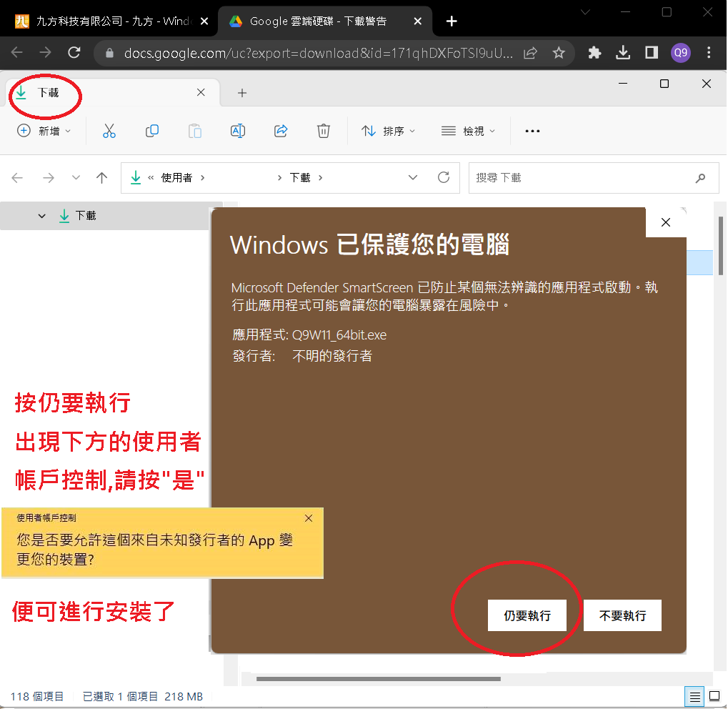Open Chrome extensions puzzle icon
The width and height of the screenshot is (728, 709).
click(x=594, y=53)
